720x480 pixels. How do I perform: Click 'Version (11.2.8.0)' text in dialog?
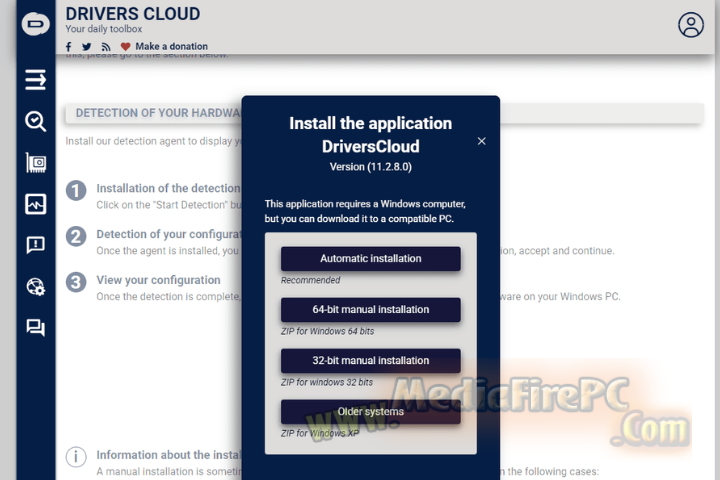371,167
